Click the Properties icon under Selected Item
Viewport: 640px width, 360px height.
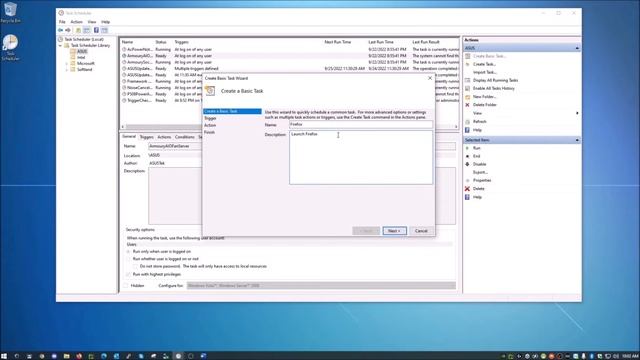click(x=468, y=180)
